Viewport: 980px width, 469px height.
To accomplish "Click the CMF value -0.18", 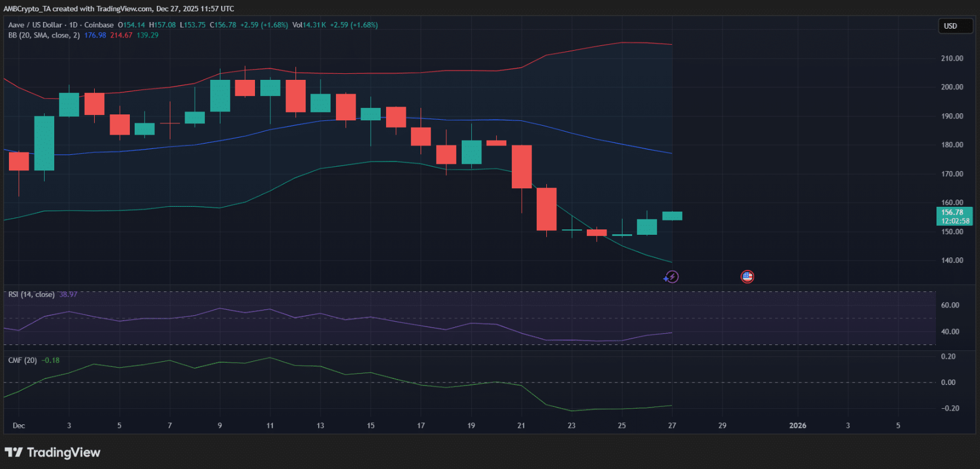I will point(51,360).
